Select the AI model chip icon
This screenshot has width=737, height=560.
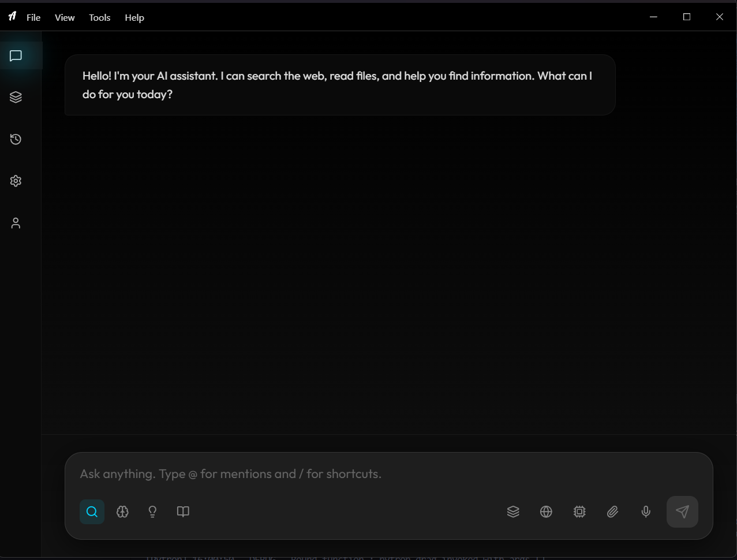click(x=579, y=512)
